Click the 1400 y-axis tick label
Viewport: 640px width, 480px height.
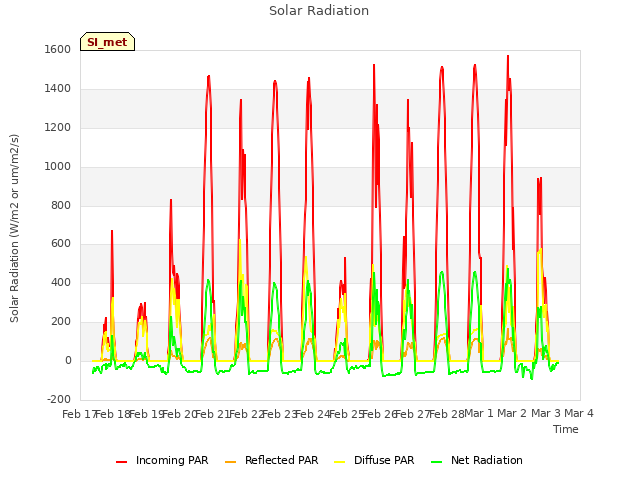58,89
